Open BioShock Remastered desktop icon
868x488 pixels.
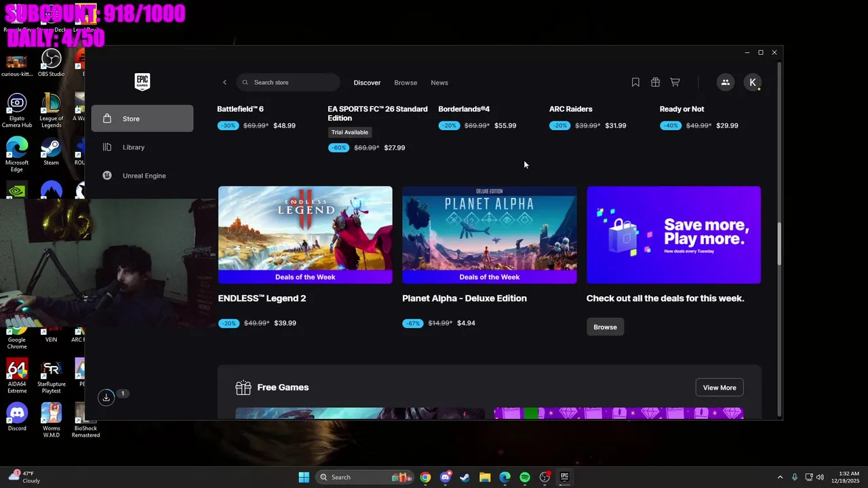click(x=85, y=420)
